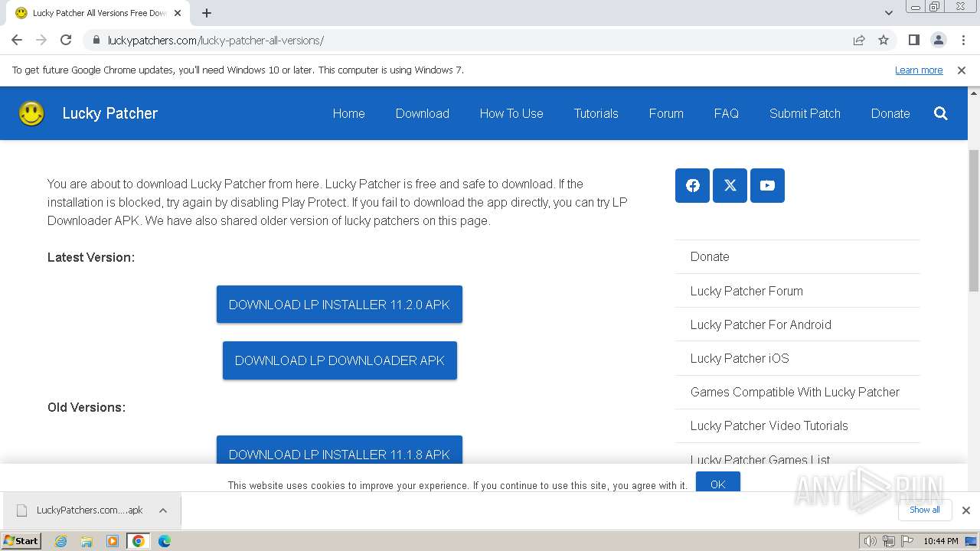The width and height of the screenshot is (980, 551).
Task: Open the Chrome profile avatar icon
Action: point(939,40)
